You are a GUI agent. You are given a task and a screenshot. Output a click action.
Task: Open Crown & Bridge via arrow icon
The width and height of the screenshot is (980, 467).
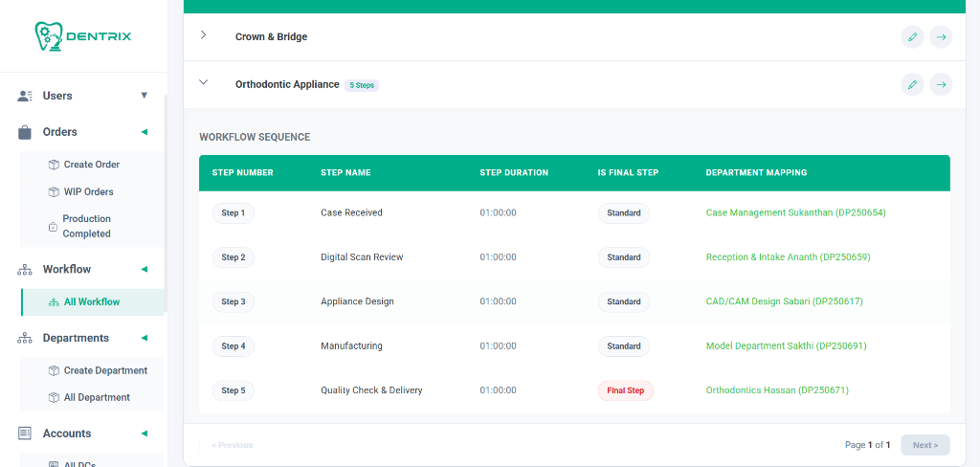pyautogui.click(x=941, y=37)
